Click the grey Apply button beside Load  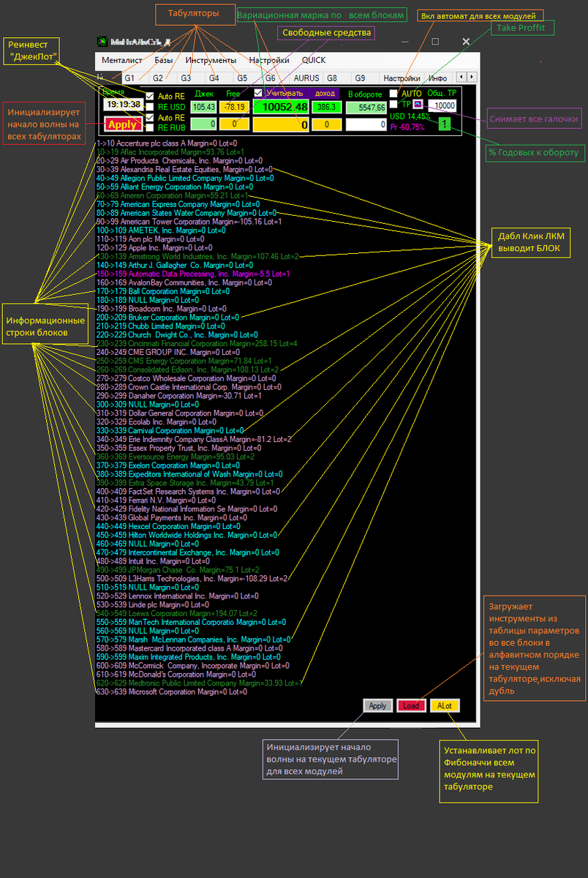377,706
